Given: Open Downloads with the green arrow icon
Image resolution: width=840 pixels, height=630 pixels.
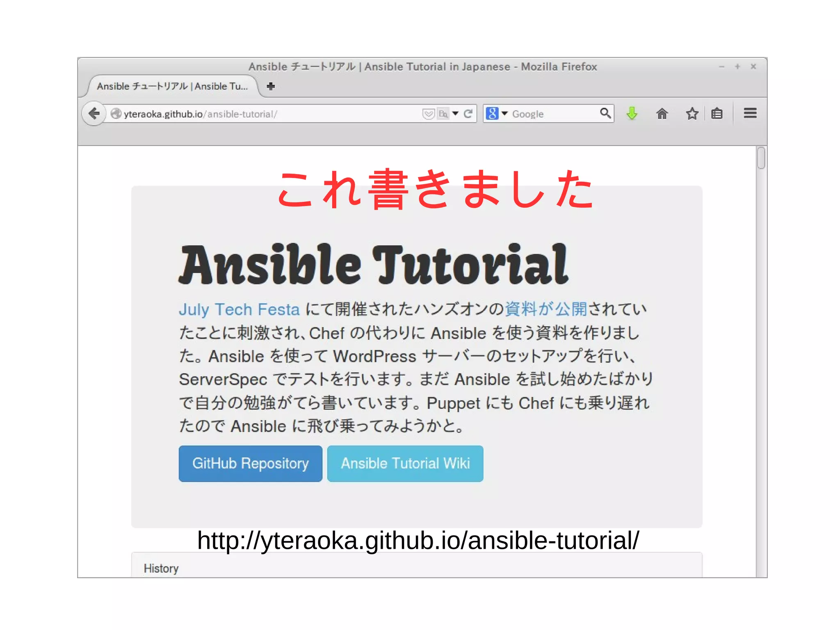Looking at the screenshot, I should (632, 113).
